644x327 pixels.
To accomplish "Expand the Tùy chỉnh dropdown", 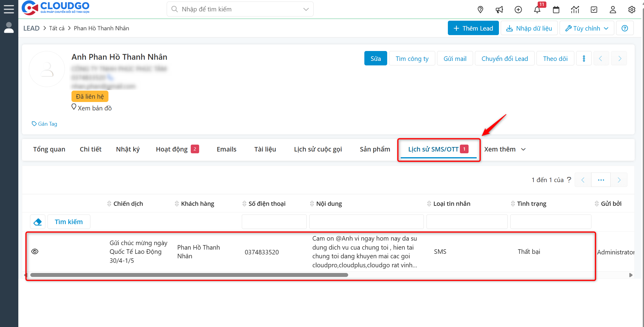I will 587,28.
